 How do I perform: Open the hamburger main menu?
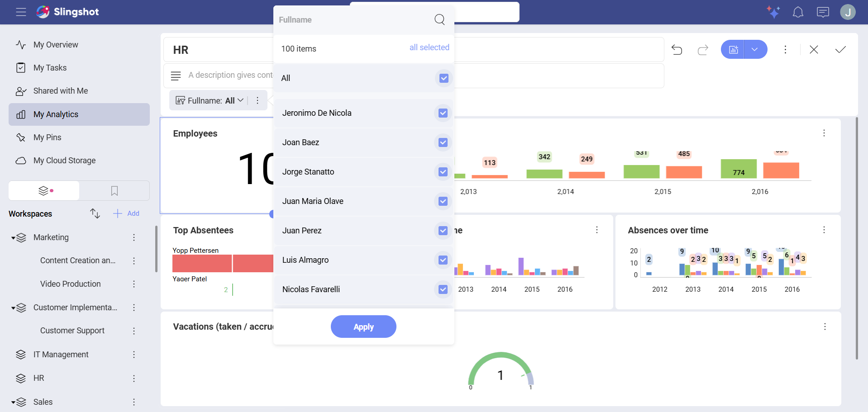coord(21,12)
